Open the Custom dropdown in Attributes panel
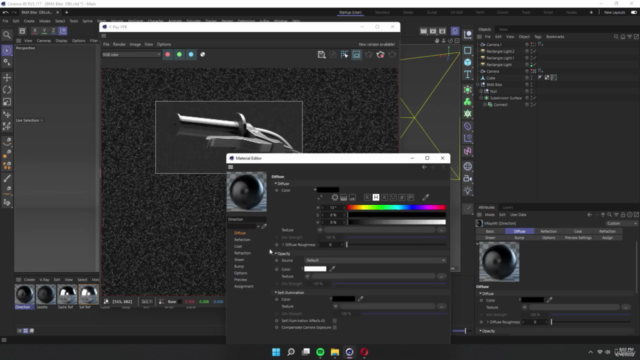 (621, 223)
